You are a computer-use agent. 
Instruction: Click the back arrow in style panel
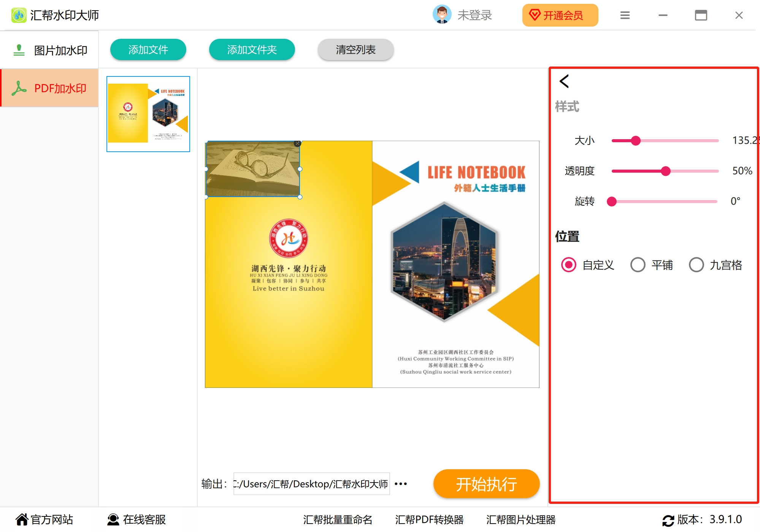[564, 81]
